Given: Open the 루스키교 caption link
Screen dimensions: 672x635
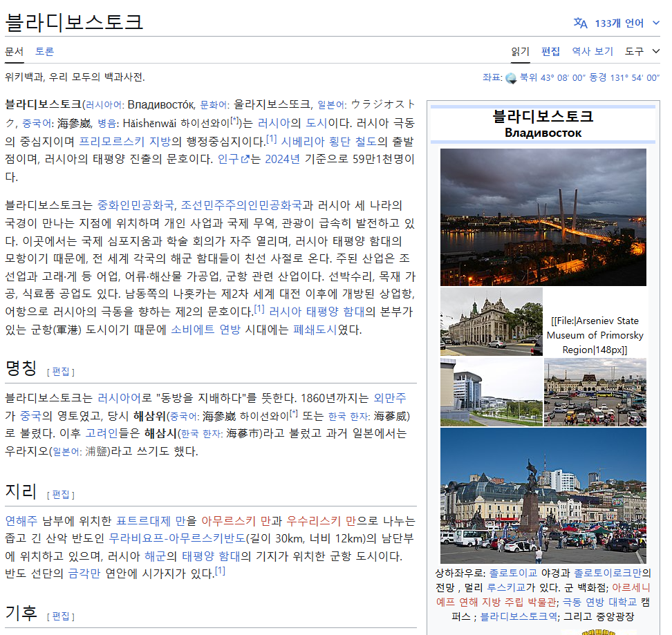Looking at the screenshot, I should tap(506, 587).
